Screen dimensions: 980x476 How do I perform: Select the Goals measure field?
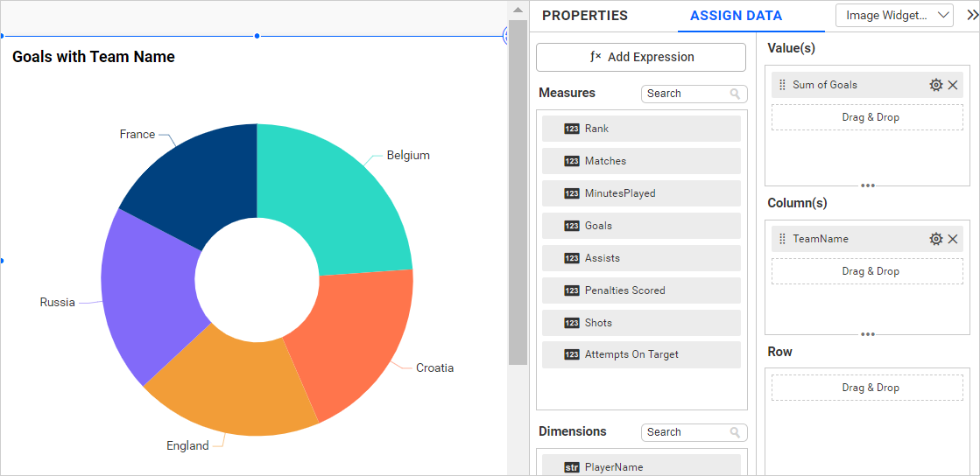tap(641, 226)
